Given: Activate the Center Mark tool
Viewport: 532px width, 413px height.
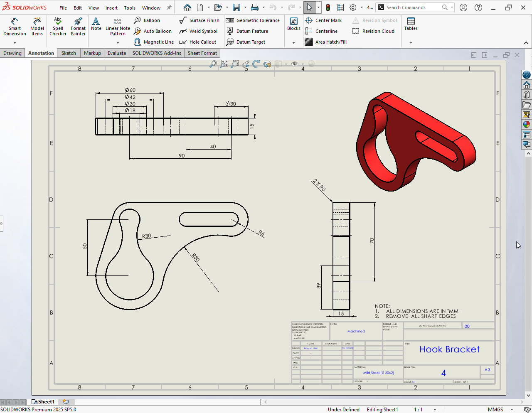Looking at the screenshot, I should (323, 20).
